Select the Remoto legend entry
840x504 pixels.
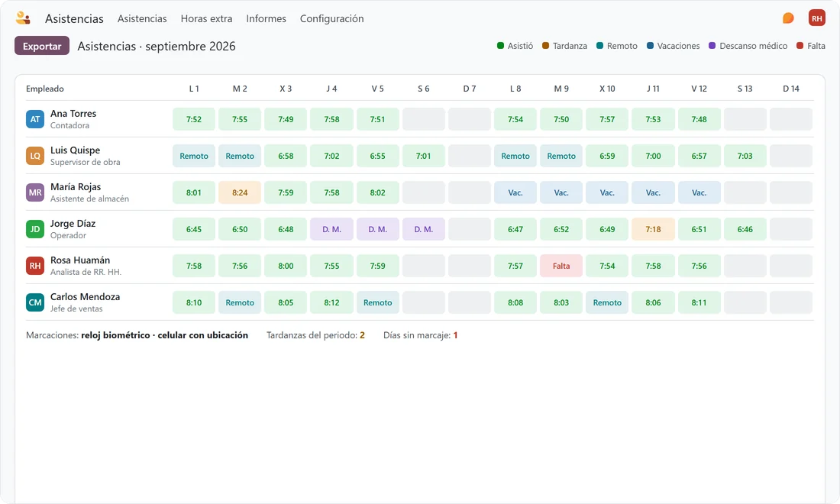pos(616,46)
